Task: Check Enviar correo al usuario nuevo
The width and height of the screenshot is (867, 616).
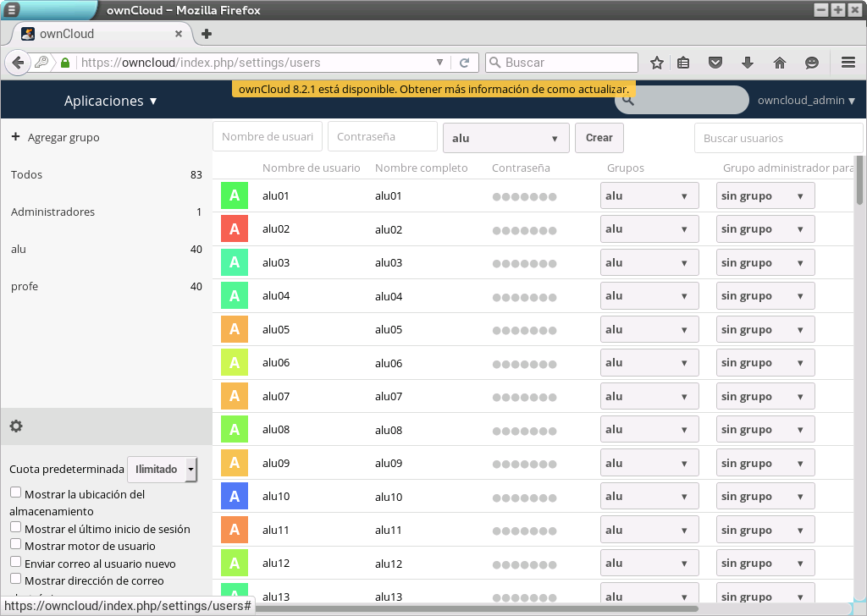Action: [x=15, y=562]
